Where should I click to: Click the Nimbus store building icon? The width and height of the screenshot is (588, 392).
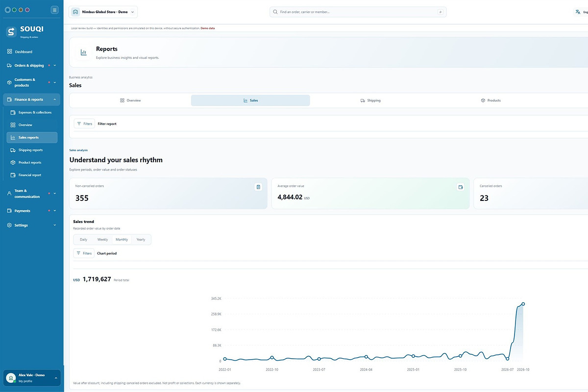tap(75, 12)
